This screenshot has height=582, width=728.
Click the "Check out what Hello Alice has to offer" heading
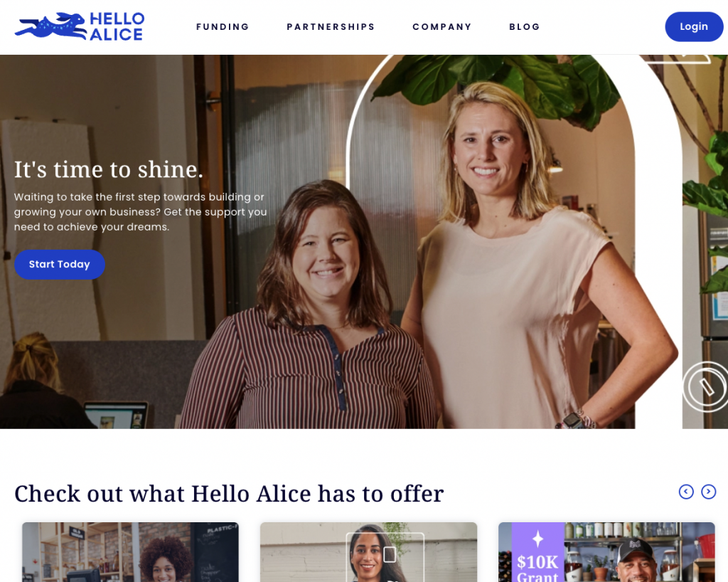[229, 493]
